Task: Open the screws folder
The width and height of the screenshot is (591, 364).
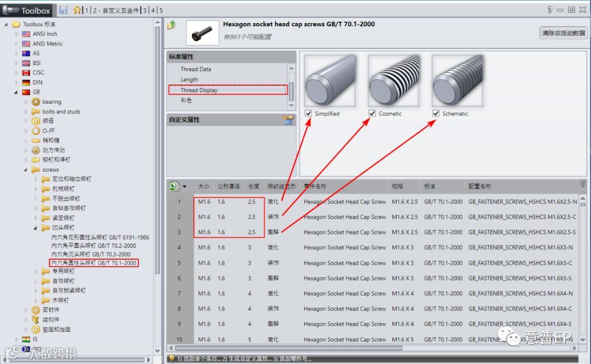Action: [x=45, y=169]
